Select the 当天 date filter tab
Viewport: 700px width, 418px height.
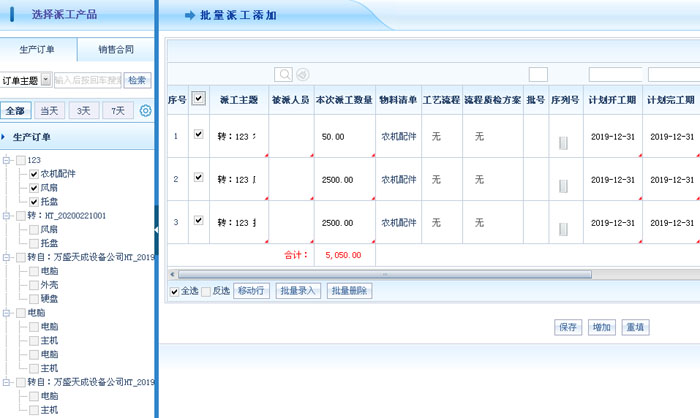click(x=49, y=110)
